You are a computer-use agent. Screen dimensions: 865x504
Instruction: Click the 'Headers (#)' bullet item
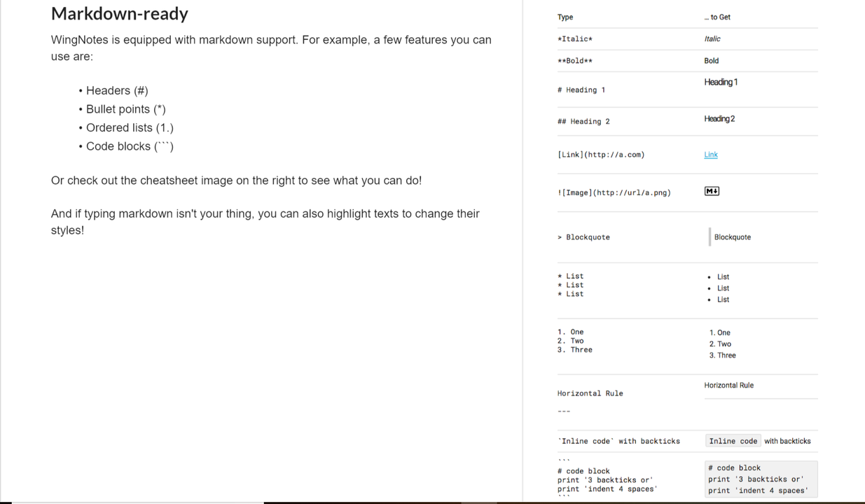pos(117,90)
